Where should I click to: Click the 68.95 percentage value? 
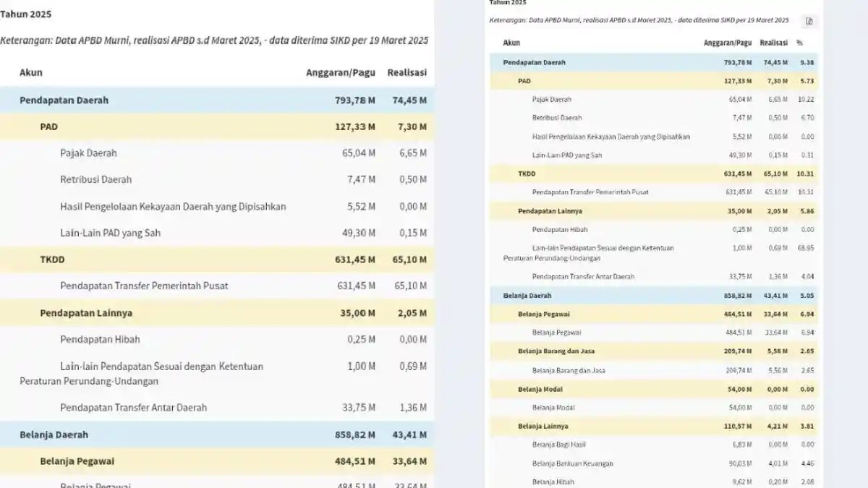pos(806,248)
